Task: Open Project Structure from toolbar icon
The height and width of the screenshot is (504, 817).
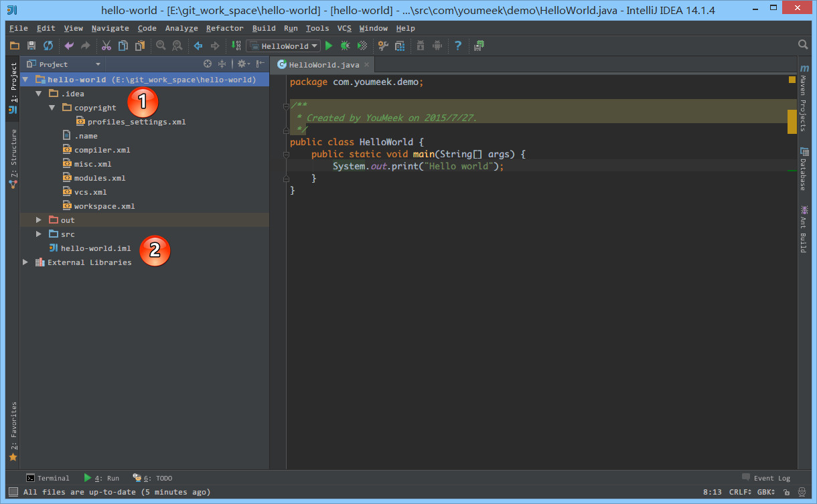Action: (x=400, y=46)
